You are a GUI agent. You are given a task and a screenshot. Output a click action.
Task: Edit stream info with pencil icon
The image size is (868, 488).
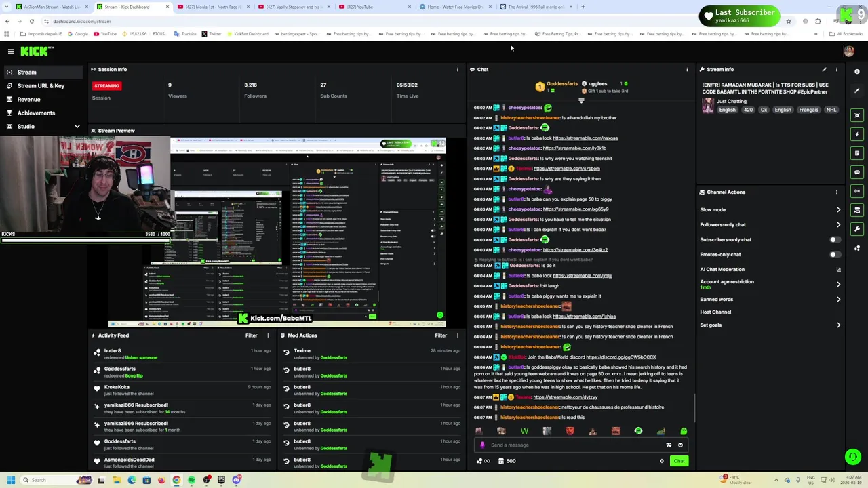pos(825,69)
